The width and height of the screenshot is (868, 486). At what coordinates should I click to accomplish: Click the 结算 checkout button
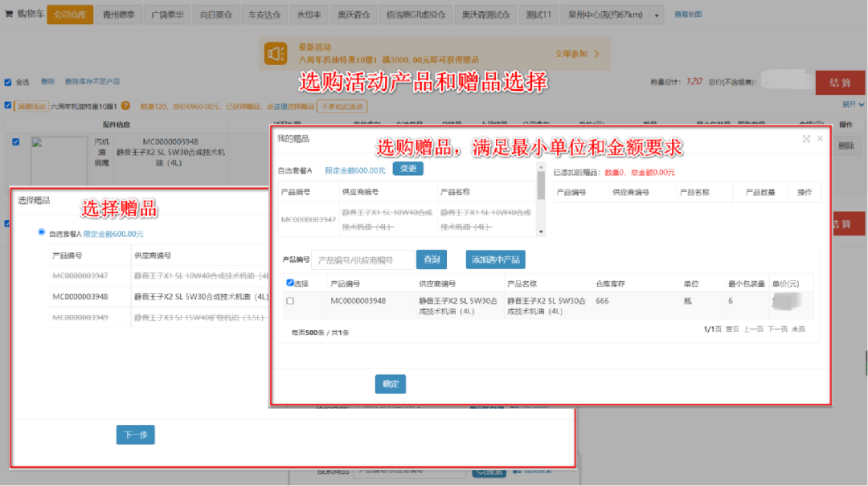pos(840,82)
